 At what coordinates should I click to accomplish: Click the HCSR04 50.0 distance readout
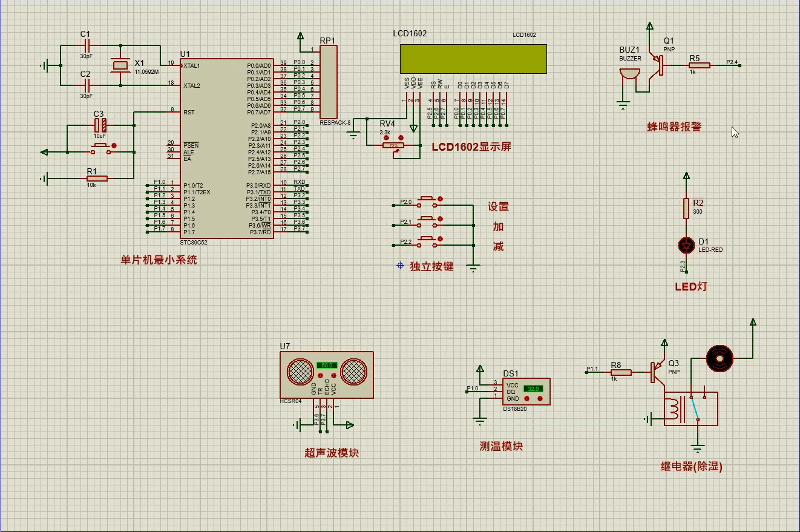pos(327,366)
